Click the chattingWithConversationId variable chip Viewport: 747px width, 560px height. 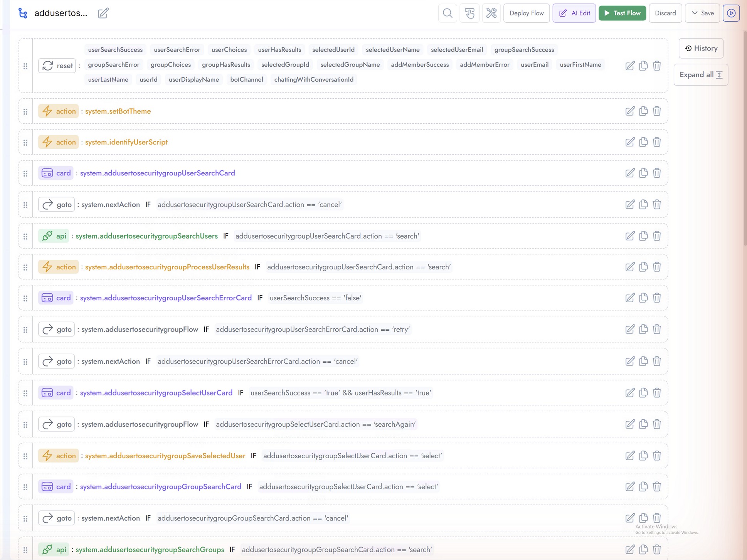(x=314, y=79)
